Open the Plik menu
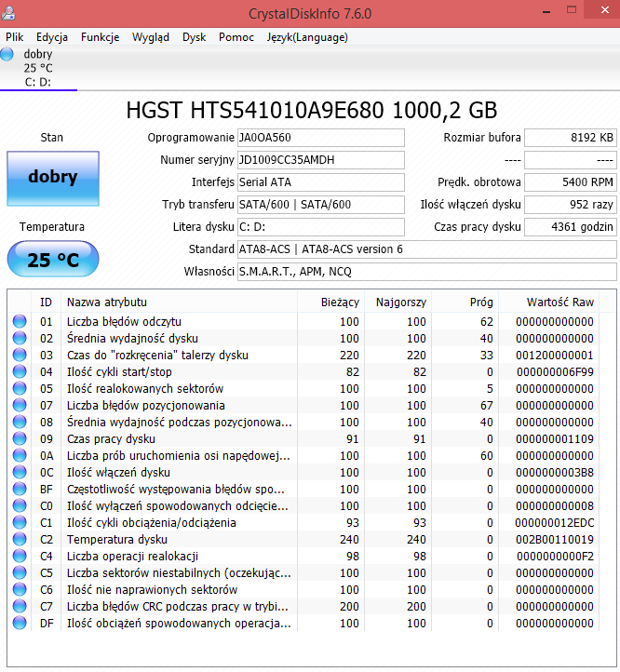Screen dimensions: 620x672 tap(14, 37)
